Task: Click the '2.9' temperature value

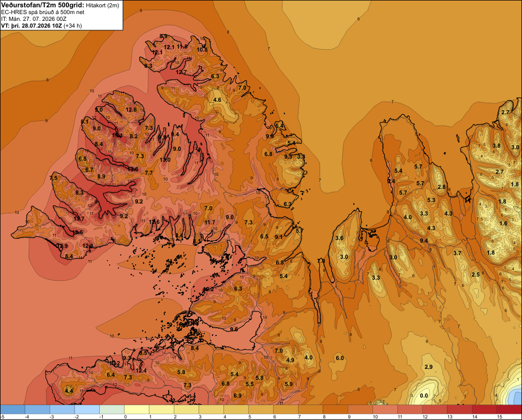Action: (429, 367)
